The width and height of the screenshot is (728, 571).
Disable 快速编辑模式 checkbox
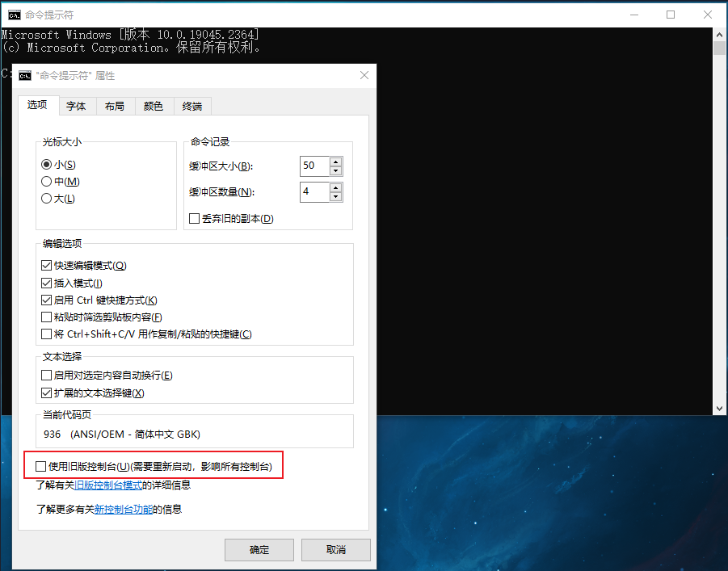[47, 266]
